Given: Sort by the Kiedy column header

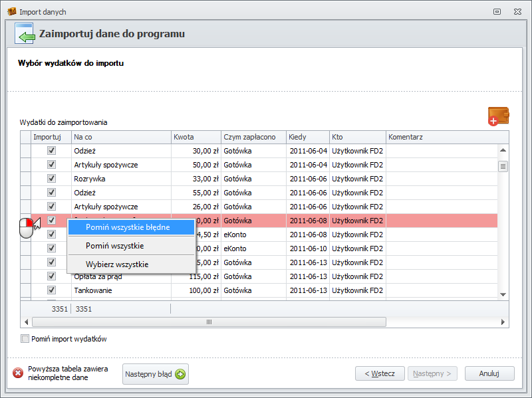Looking at the screenshot, I should point(307,137).
